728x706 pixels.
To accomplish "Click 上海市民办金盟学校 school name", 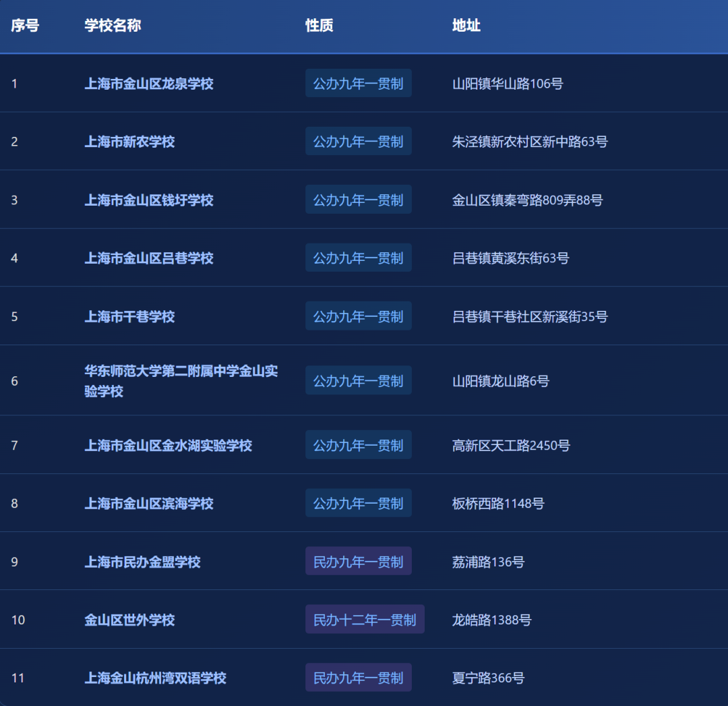I will click(x=142, y=562).
